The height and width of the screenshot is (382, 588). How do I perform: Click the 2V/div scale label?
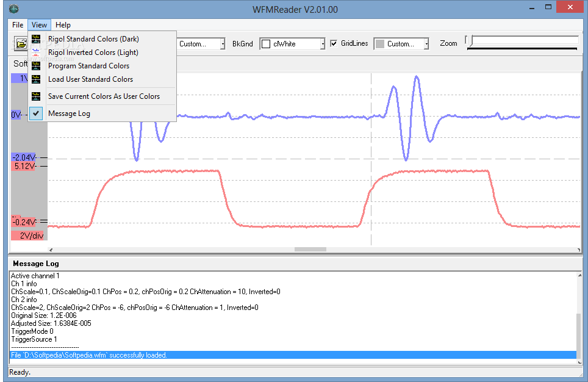[x=27, y=236]
